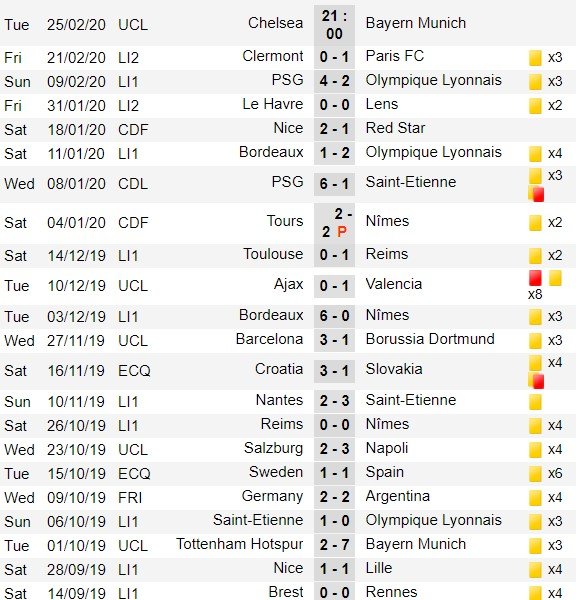Click the 6 - 0 Bordeaux score
Image resolution: width=576 pixels, height=600 pixels.
(x=334, y=316)
